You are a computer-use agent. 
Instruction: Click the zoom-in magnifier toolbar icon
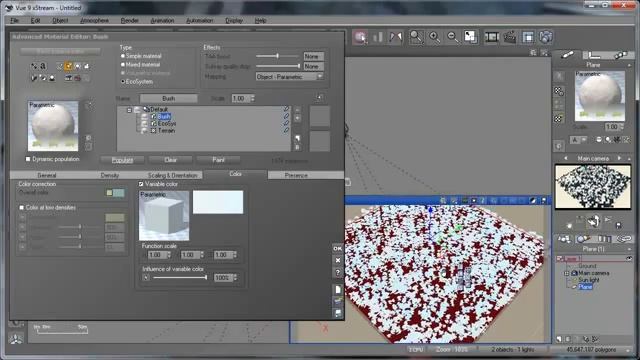coord(434,37)
